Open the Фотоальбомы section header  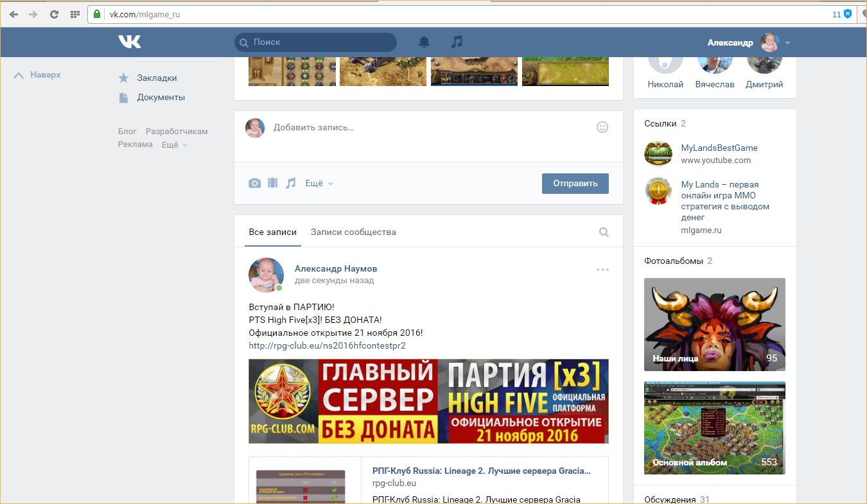674,261
